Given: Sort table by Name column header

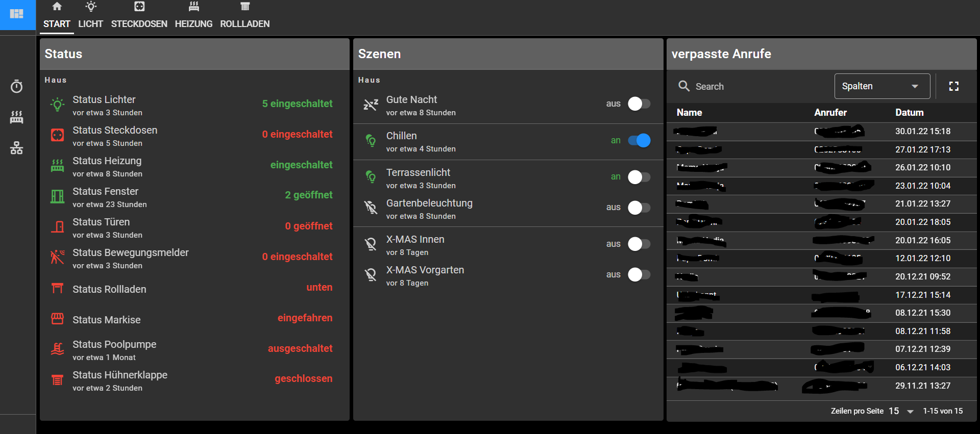Looking at the screenshot, I should pos(689,112).
